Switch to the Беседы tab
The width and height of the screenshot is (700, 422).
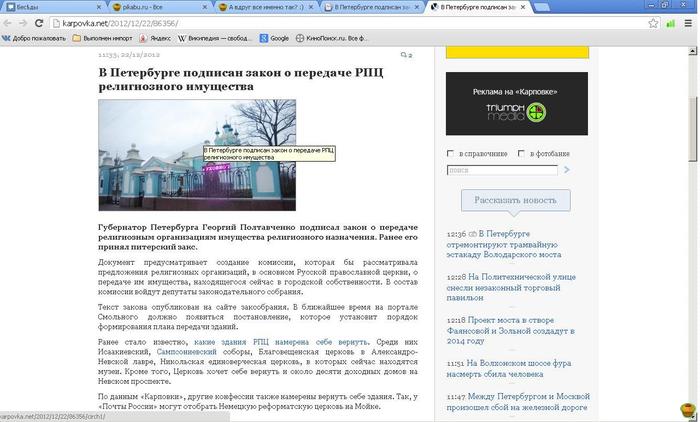point(49,7)
